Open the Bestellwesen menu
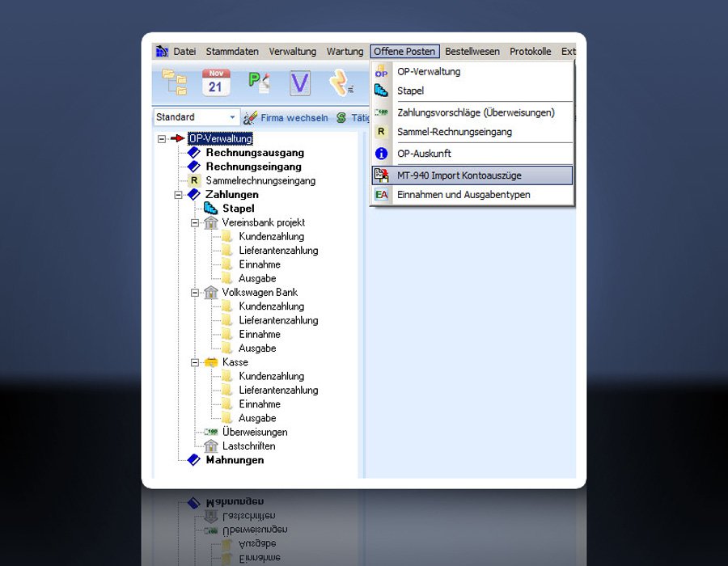The width and height of the screenshot is (728, 566). [x=472, y=52]
